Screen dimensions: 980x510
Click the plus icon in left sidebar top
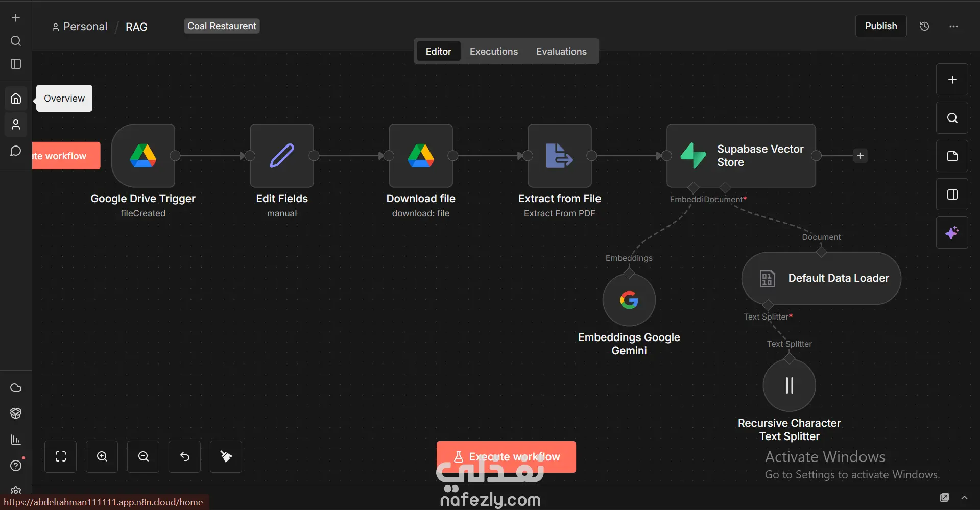(16, 18)
